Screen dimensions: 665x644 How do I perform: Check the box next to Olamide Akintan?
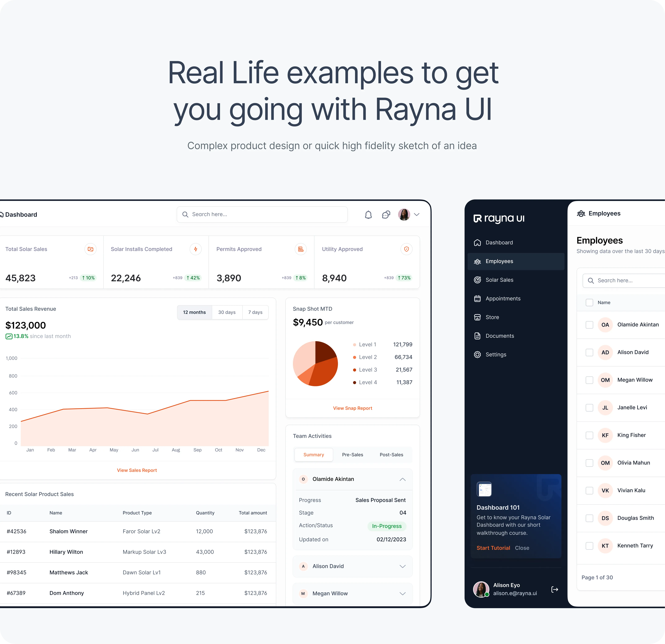coord(589,325)
